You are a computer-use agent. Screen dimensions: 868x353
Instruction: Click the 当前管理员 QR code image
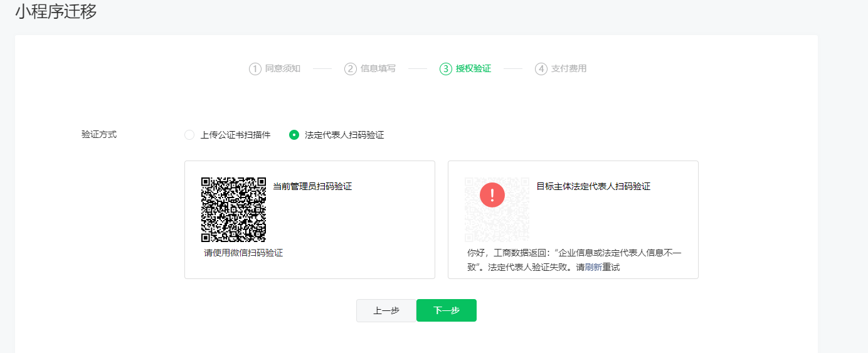click(x=233, y=209)
